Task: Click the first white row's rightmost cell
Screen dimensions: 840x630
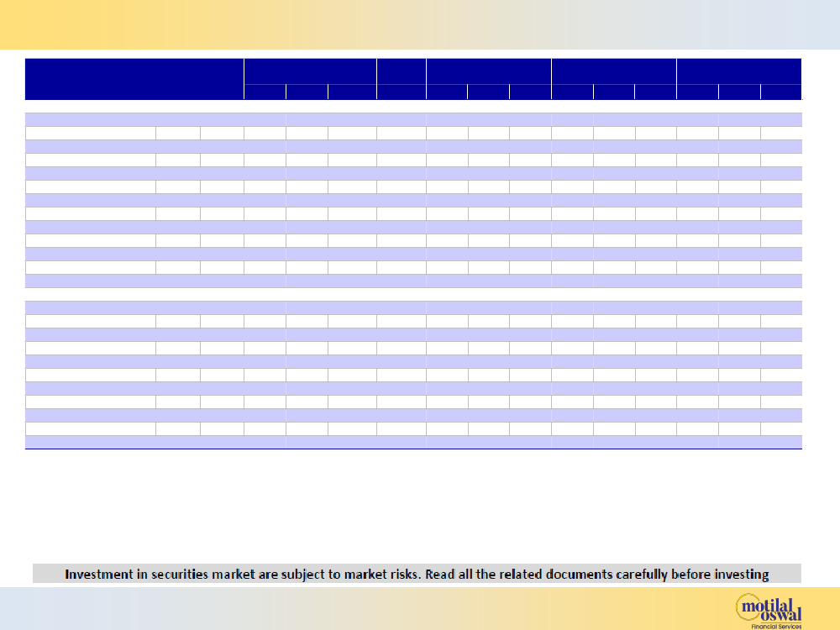Action: coord(780,133)
